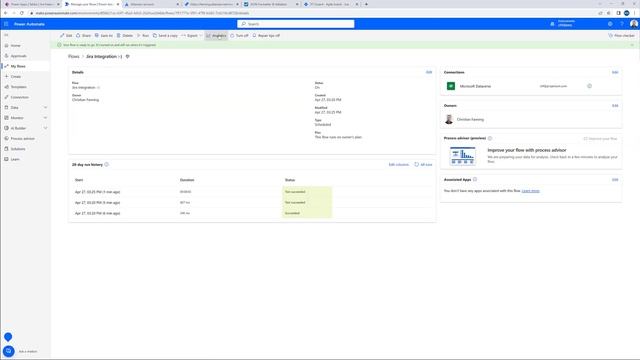Open the Microsoft Dataverse connection
This screenshot has width=640, height=360.
tap(475, 86)
